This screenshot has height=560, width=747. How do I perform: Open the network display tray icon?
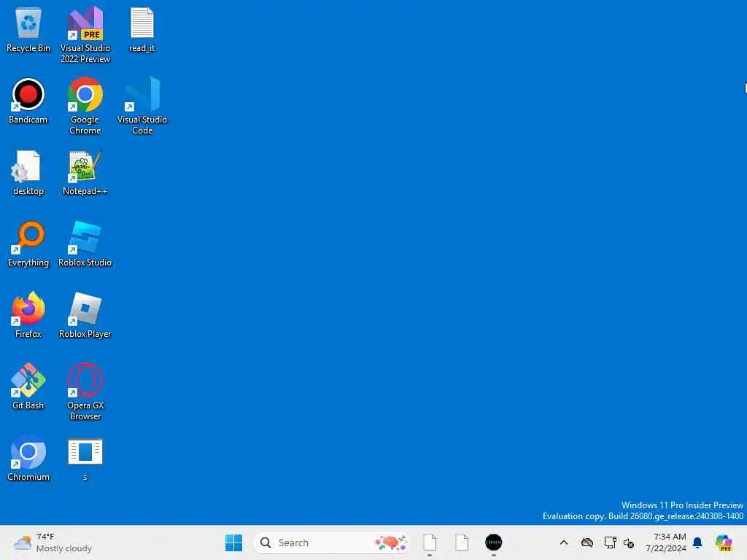tap(611, 542)
